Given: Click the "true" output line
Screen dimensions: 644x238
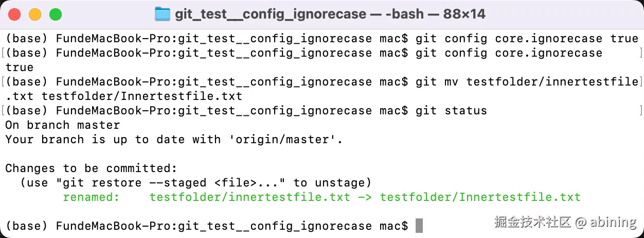Looking at the screenshot, I should pos(20,67).
